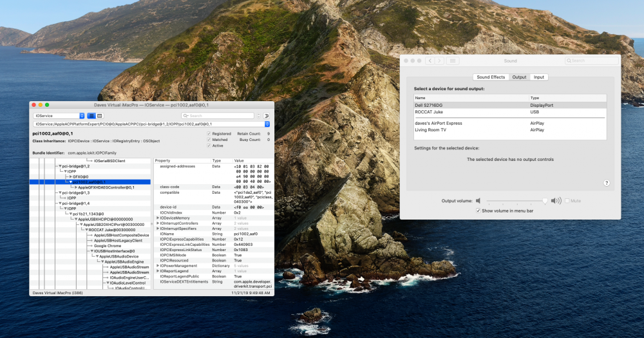Select Living Room TV AirPlay device
The image size is (644, 338).
click(x=510, y=130)
